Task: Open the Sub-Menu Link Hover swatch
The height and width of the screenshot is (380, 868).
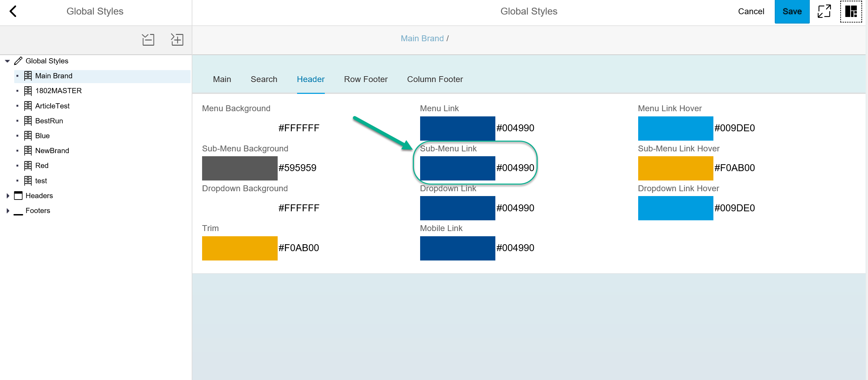Action: (676, 168)
